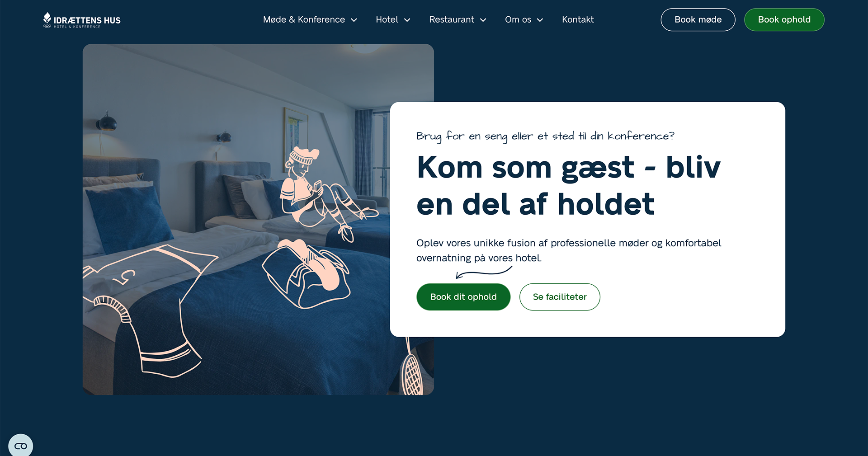The image size is (868, 456).
Task: Expand the Om os chevron
Action: point(540,20)
